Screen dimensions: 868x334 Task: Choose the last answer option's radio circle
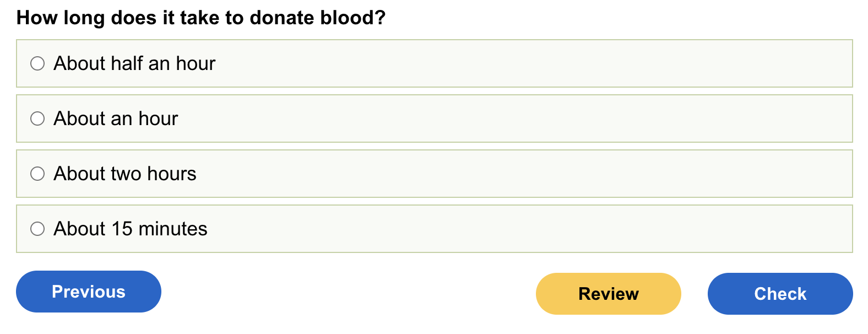tap(37, 229)
